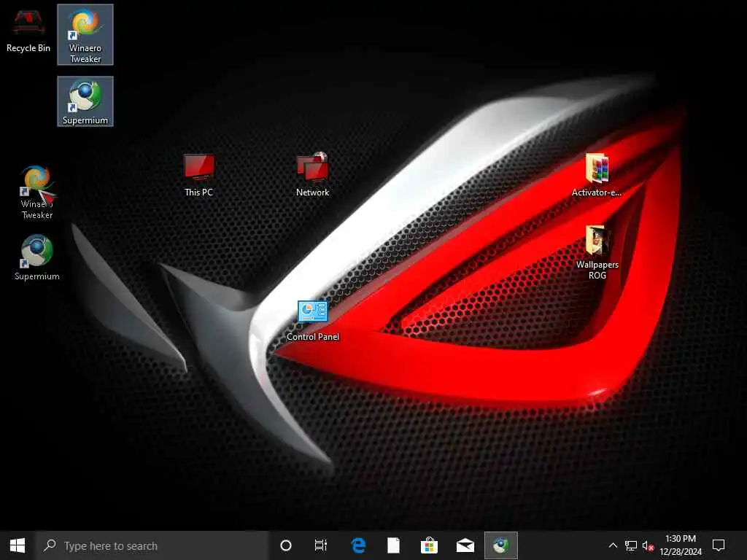Image resolution: width=747 pixels, height=560 pixels.
Task: Switch to Supermium in the taskbar
Action: (x=500, y=545)
